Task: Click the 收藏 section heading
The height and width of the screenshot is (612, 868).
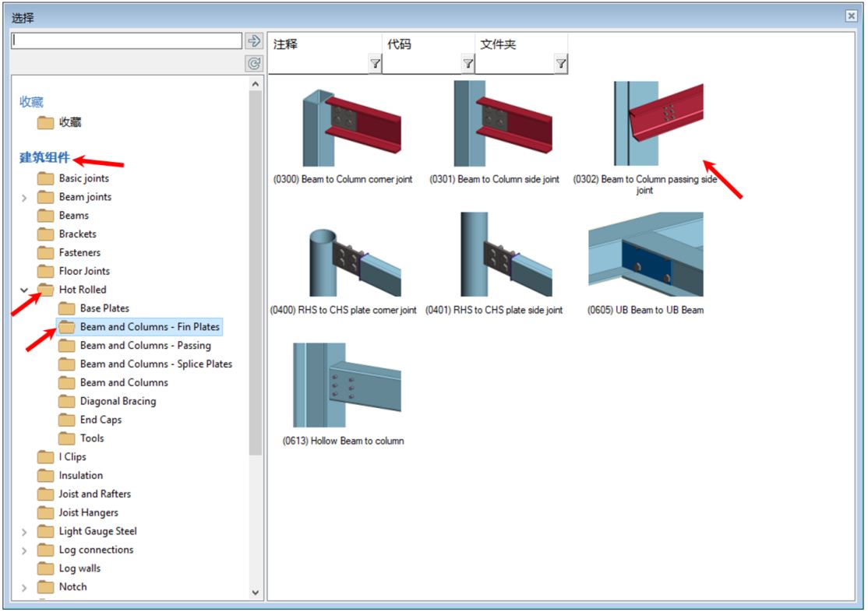Action: click(31, 102)
